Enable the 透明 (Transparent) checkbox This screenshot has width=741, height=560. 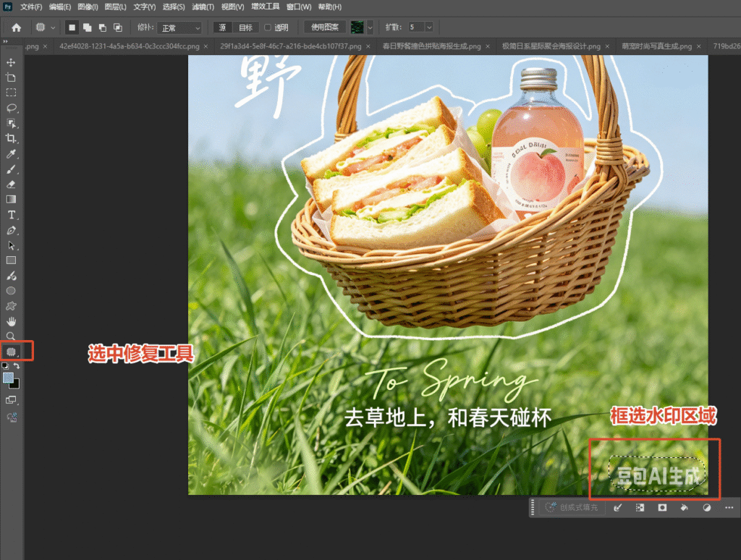(x=268, y=27)
